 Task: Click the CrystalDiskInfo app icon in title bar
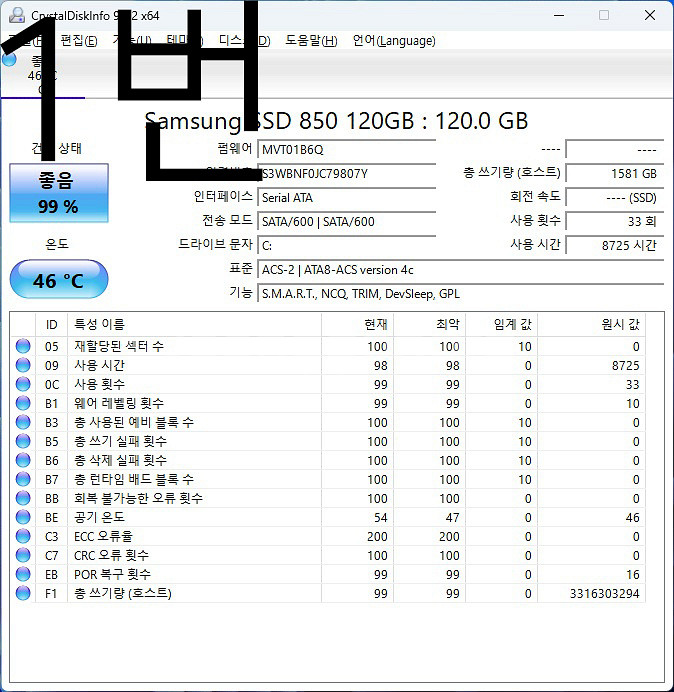click(17, 15)
